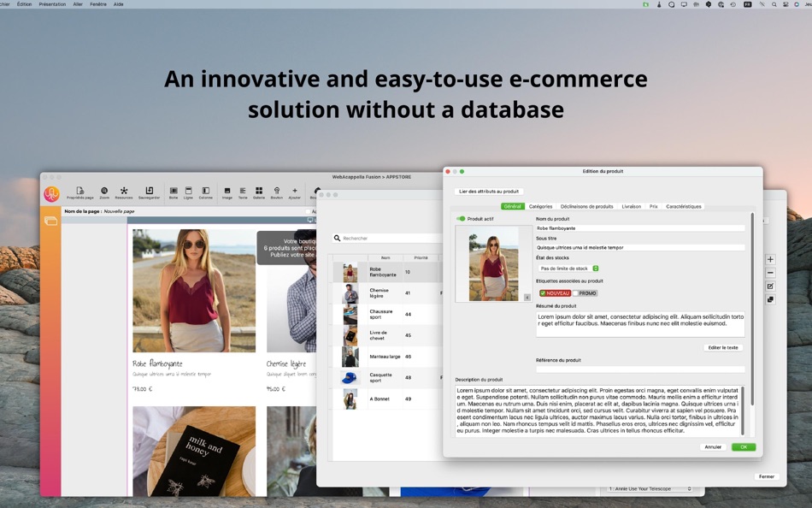Toggle the Produit actif switch
Viewport: 812px width, 508px height.
click(x=461, y=219)
